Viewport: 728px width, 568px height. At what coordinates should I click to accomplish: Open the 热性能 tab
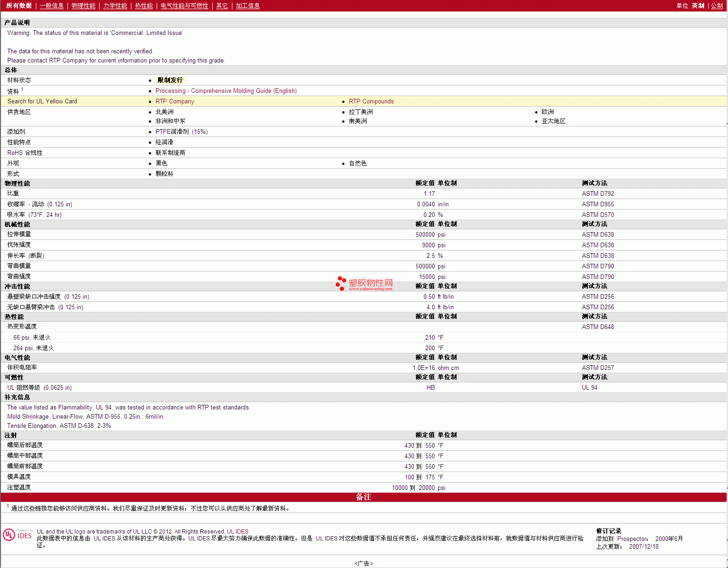tap(143, 6)
